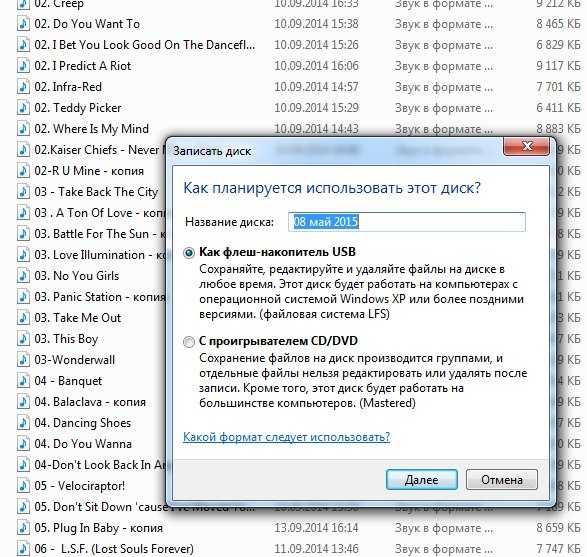587x557 pixels.
Task: Select the file 02. I Predict A Riot
Action: point(298,66)
